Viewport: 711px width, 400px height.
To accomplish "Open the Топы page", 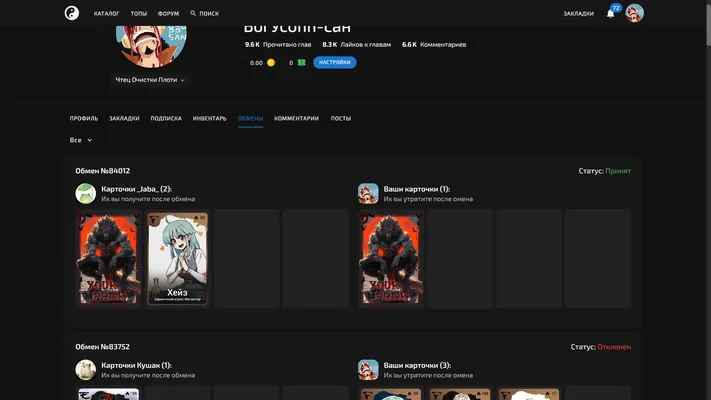I will [x=139, y=14].
